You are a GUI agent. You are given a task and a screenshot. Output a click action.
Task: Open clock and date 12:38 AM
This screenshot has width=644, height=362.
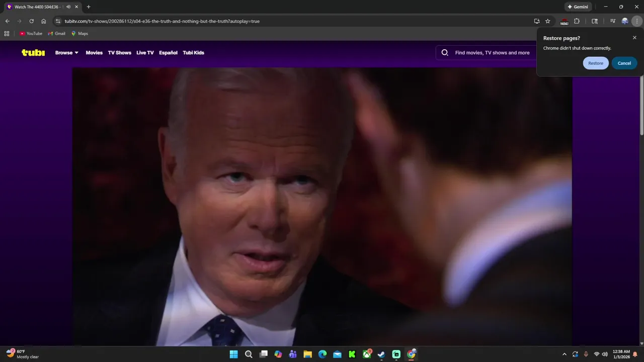[621, 354]
